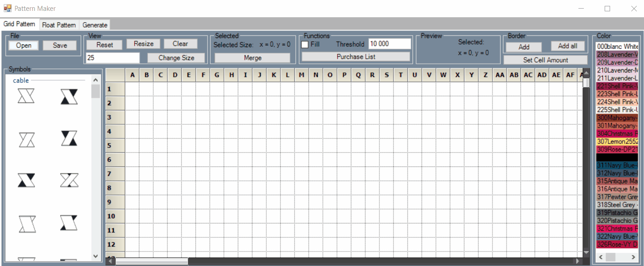Choose the 224Shell Pink color
This screenshot has width=644, height=266.
click(x=617, y=102)
